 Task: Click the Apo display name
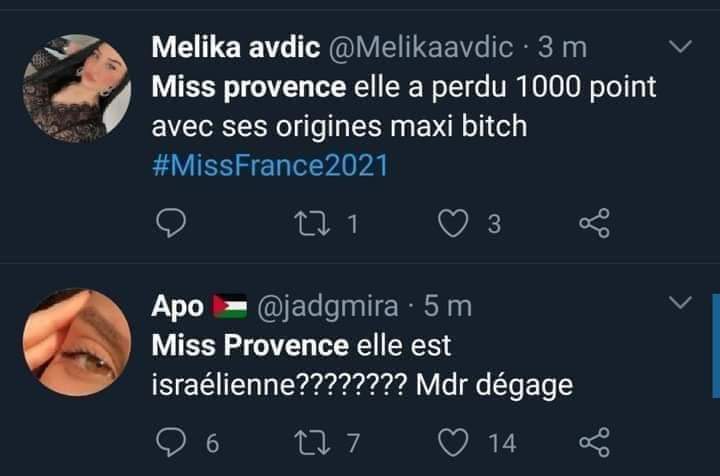(176, 305)
